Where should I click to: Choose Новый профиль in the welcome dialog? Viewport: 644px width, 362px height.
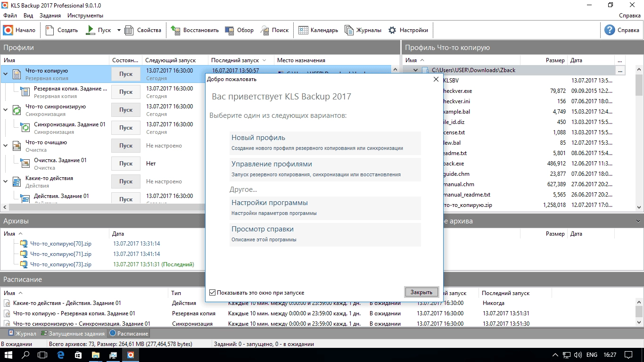pyautogui.click(x=325, y=142)
